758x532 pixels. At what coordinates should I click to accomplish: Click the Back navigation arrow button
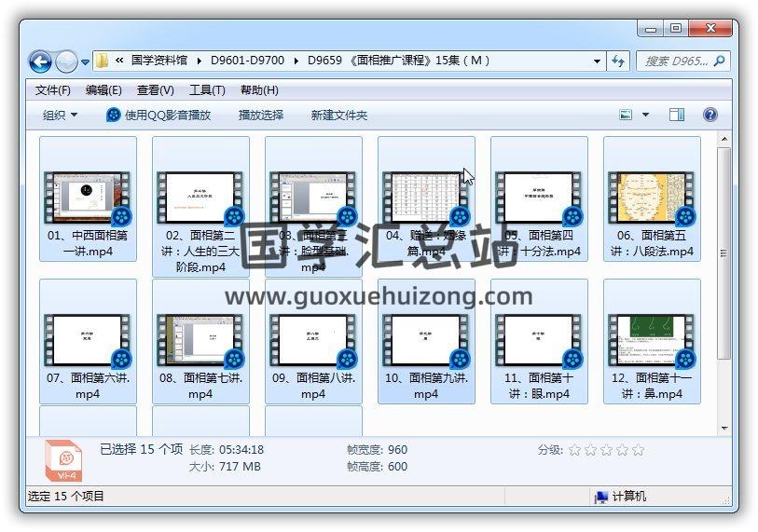(40, 62)
